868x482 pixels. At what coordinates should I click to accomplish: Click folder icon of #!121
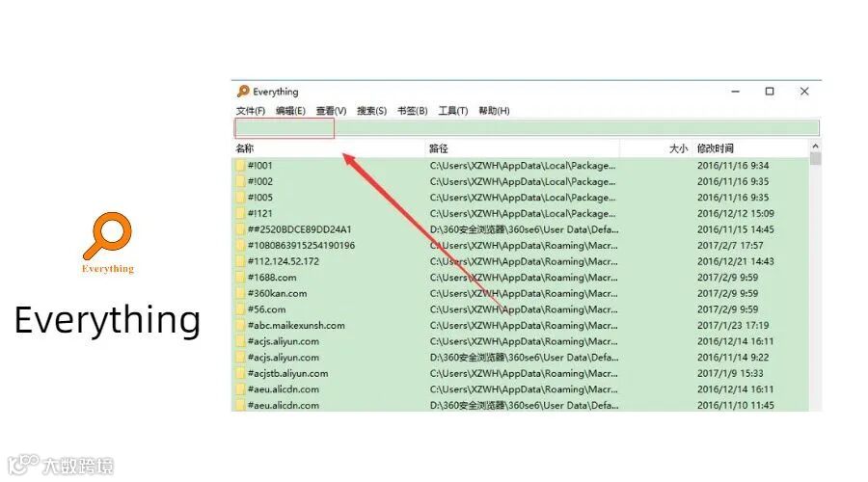(x=240, y=214)
